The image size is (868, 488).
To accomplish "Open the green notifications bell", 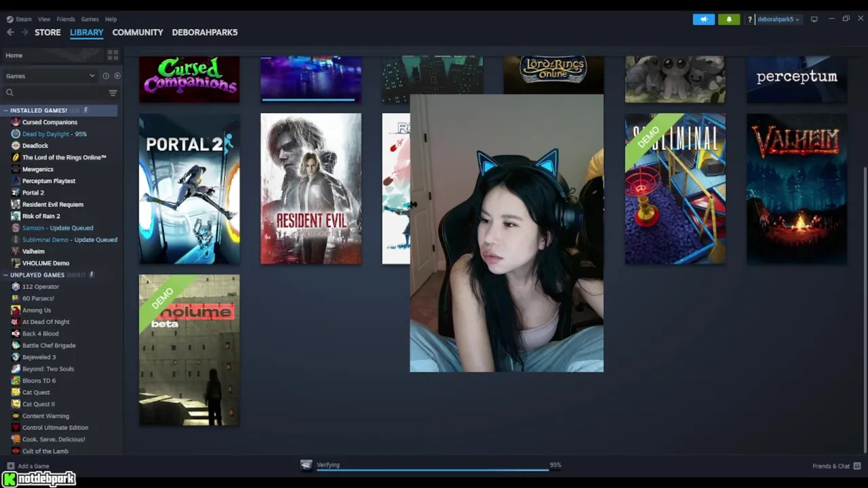I will [x=729, y=19].
